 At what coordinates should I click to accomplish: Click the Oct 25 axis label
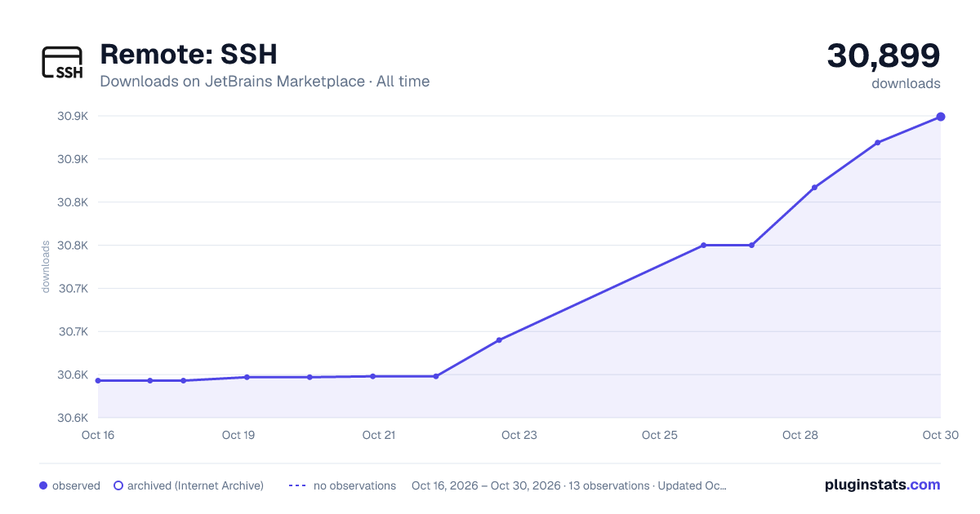(660, 435)
